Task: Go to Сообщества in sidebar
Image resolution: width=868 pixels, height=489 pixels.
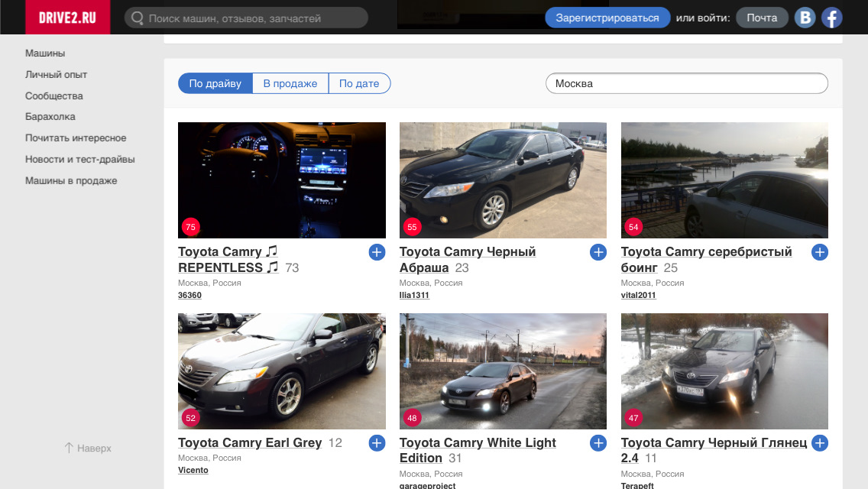Action: (x=53, y=96)
